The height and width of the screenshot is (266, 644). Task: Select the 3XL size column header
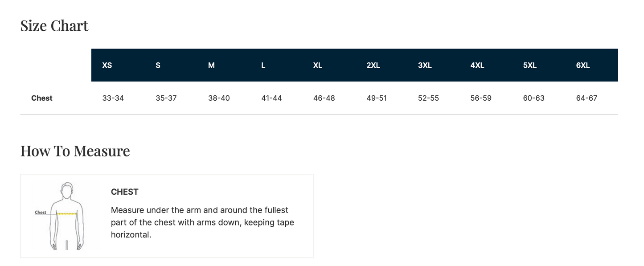(x=425, y=65)
